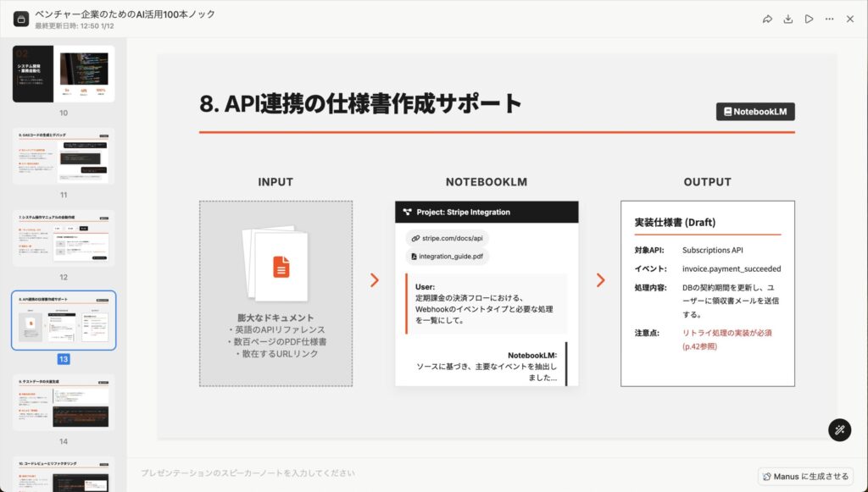This screenshot has width=868, height=492.
Task: Select the highlighted slide 13 thumbnail
Action: coord(64,321)
